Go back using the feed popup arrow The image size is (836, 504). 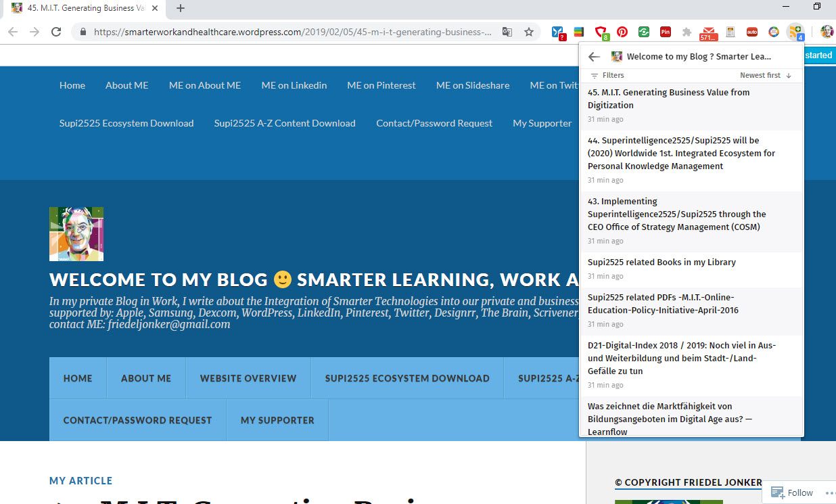tap(594, 57)
